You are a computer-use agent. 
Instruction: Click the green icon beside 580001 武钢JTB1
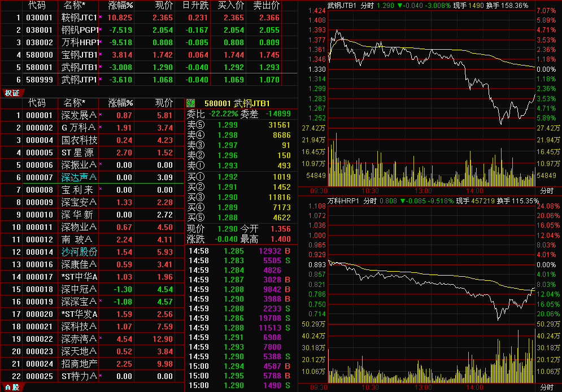click(x=190, y=103)
